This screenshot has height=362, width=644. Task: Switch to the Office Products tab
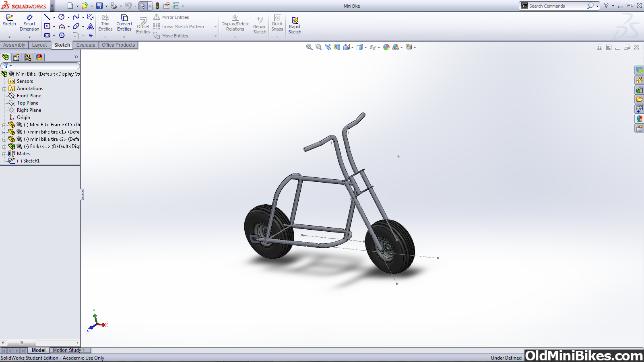pyautogui.click(x=118, y=45)
